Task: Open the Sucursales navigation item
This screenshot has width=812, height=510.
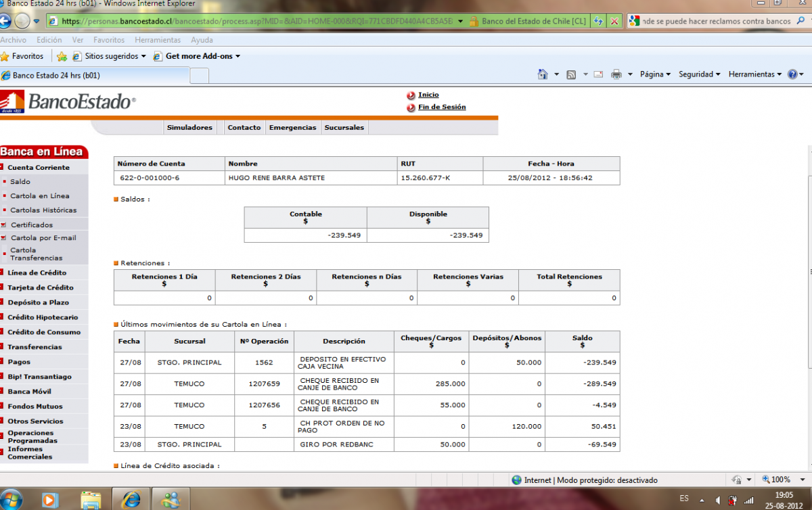Action: coord(344,127)
